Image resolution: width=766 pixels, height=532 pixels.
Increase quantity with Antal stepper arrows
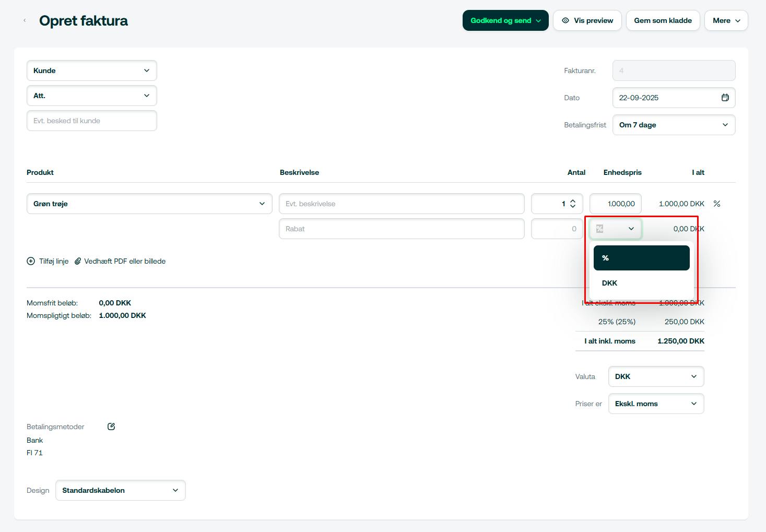point(573,200)
